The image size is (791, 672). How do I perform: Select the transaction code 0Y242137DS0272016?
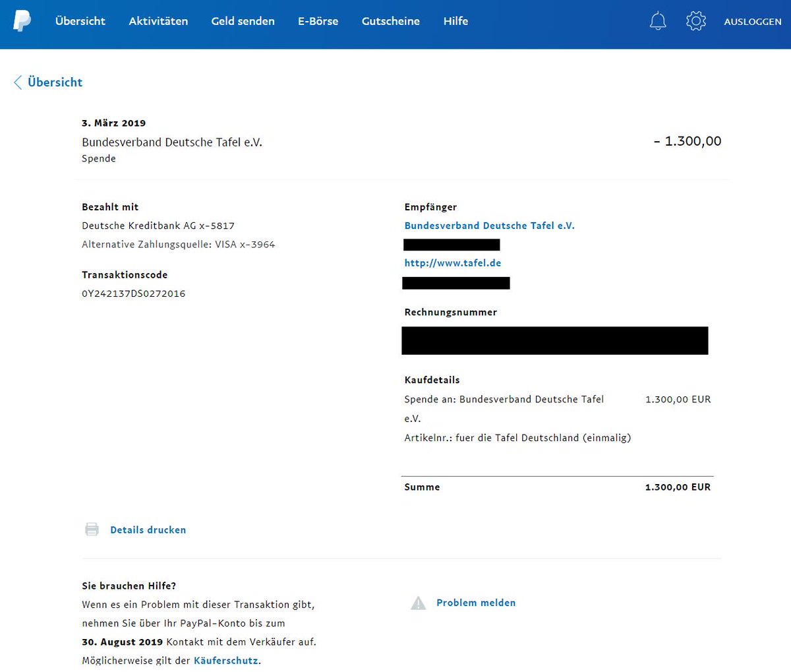pyautogui.click(x=134, y=293)
